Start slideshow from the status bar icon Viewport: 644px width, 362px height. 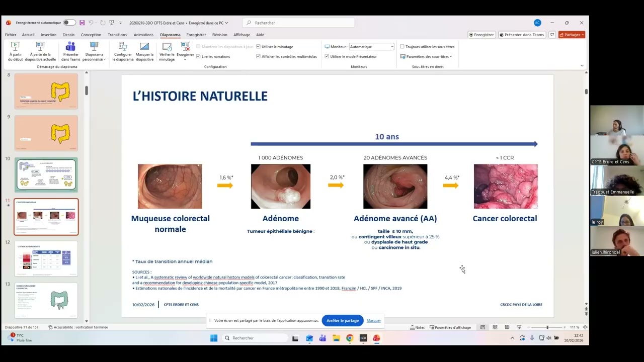point(519,327)
